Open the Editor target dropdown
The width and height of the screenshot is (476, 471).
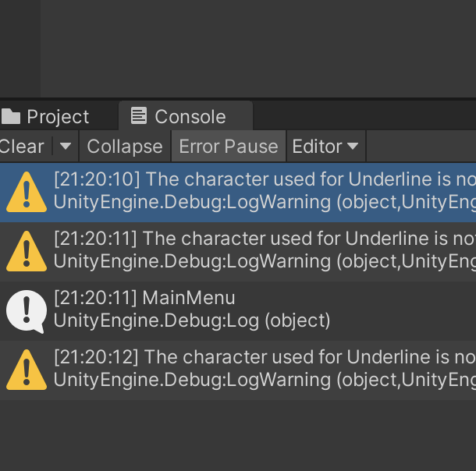[x=325, y=147]
